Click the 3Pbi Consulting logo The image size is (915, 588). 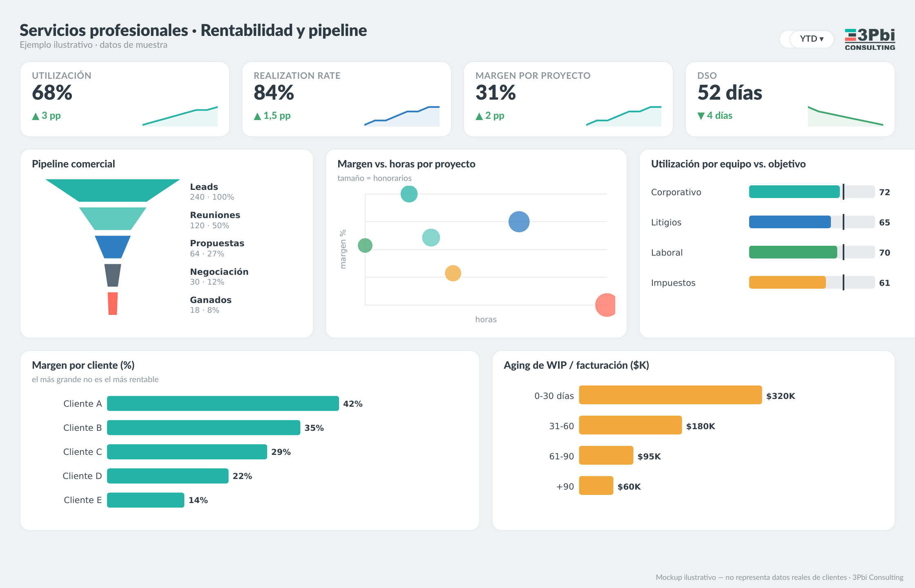pyautogui.click(x=870, y=39)
